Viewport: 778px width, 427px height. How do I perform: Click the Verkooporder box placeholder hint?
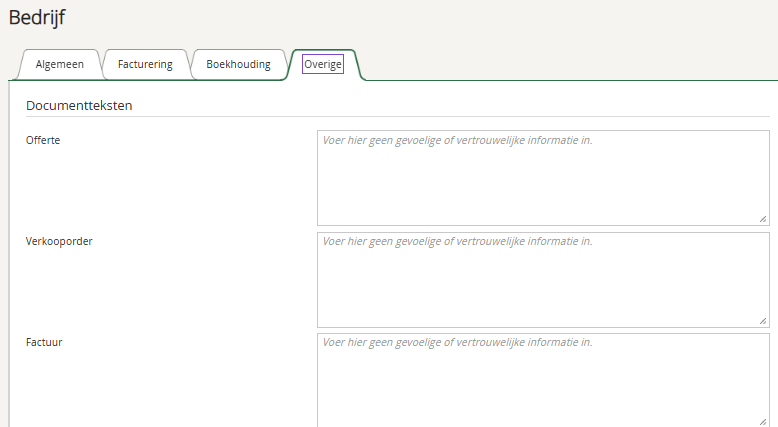(457, 242)
